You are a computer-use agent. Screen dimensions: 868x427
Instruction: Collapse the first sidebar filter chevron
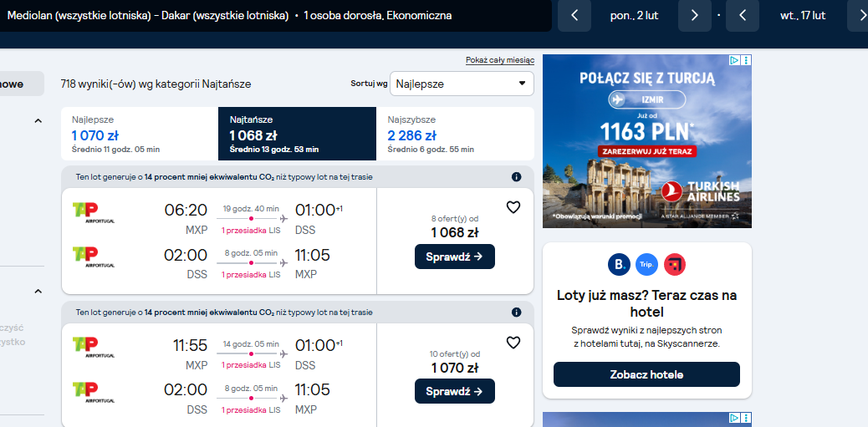click(x=38, y=120)
